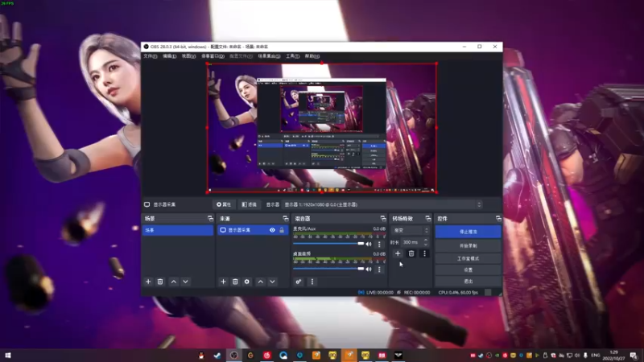This screenshot has width=644, height=362.
Task: Move the source down in Sources panel
Action: 272,282
